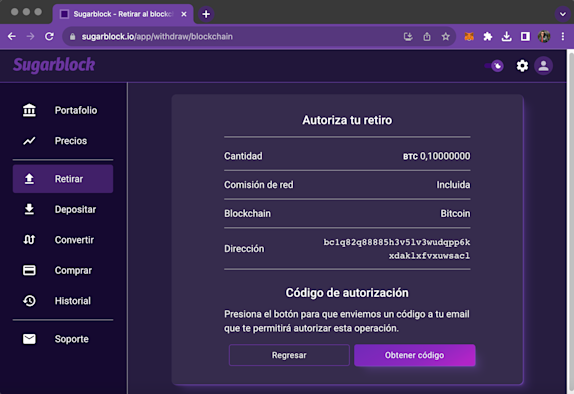This screenshot has width=574, height=394.
Task: Click the sugarblock.io address bar
Action: tap(234, 37)
